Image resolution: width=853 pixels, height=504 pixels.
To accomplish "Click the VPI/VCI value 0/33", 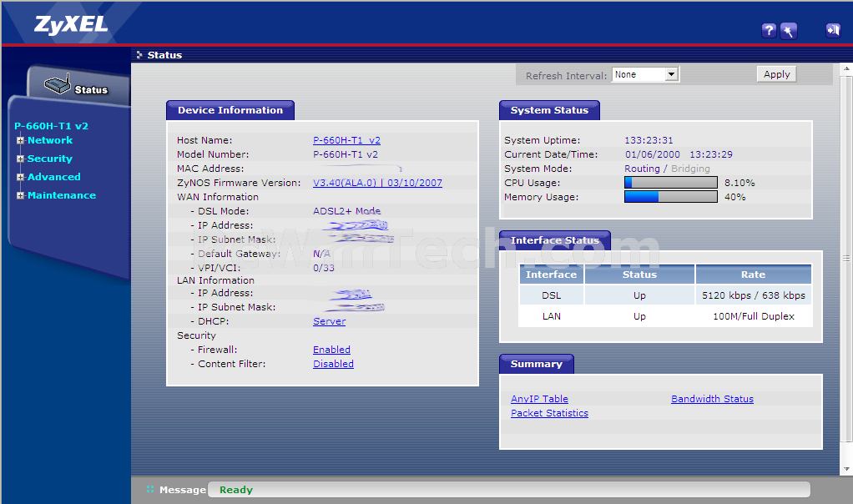I will coord(324,268).
